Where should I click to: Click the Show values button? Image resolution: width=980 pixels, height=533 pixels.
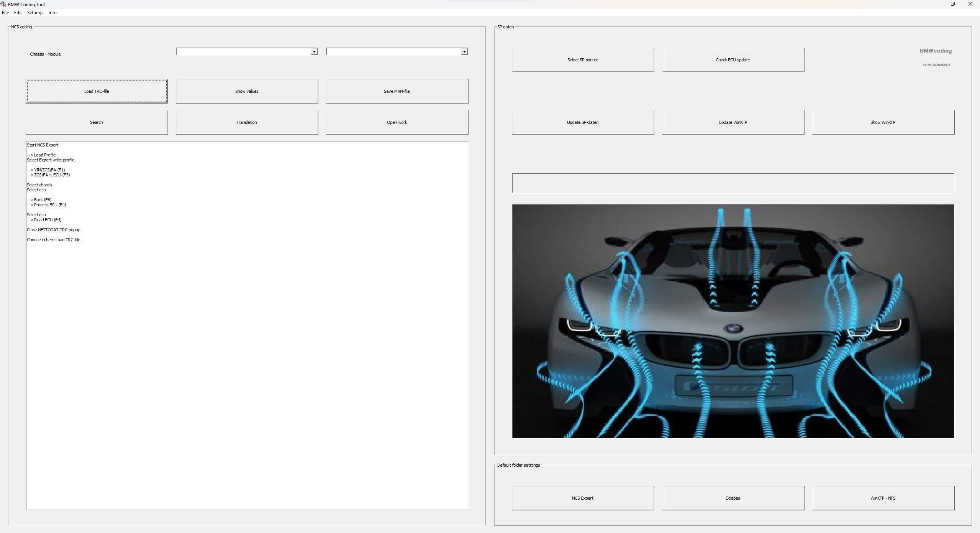pos(247,91)
